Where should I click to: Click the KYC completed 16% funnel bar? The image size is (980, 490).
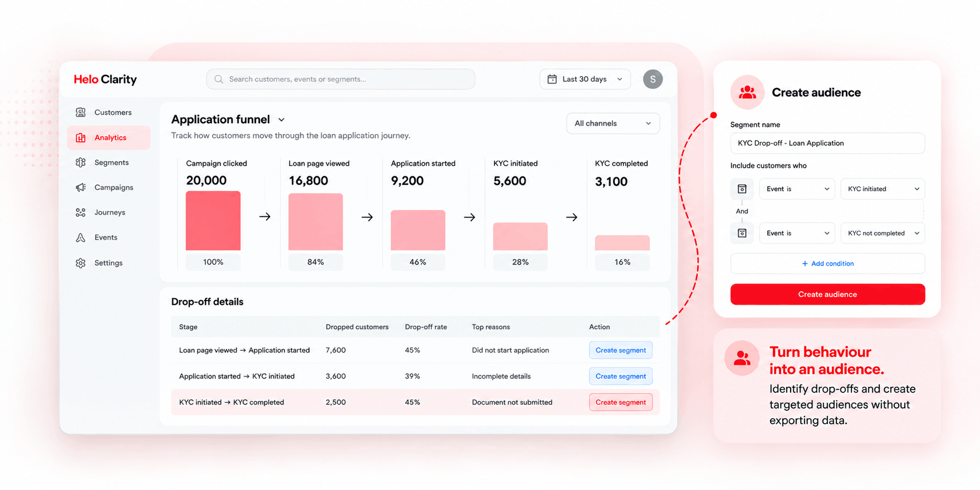(x=622, y=243)
